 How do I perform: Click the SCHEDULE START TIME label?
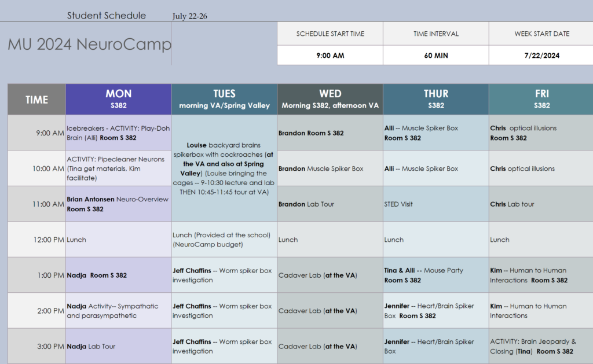[x=330, y=33]
